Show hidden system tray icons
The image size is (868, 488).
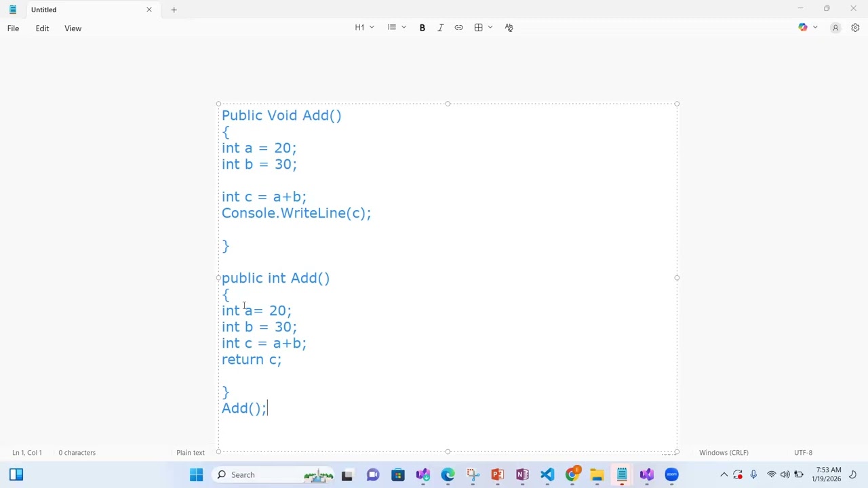tap(724, 475)
